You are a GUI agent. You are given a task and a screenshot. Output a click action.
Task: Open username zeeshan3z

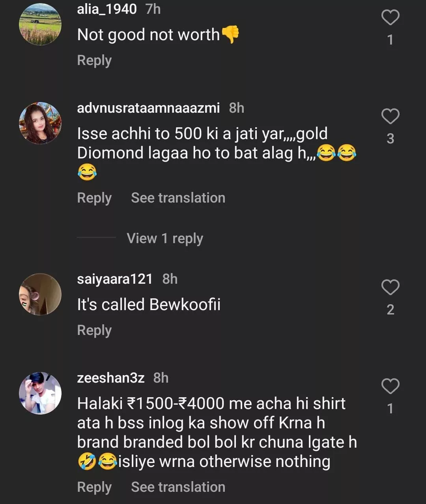coord(110,378)
